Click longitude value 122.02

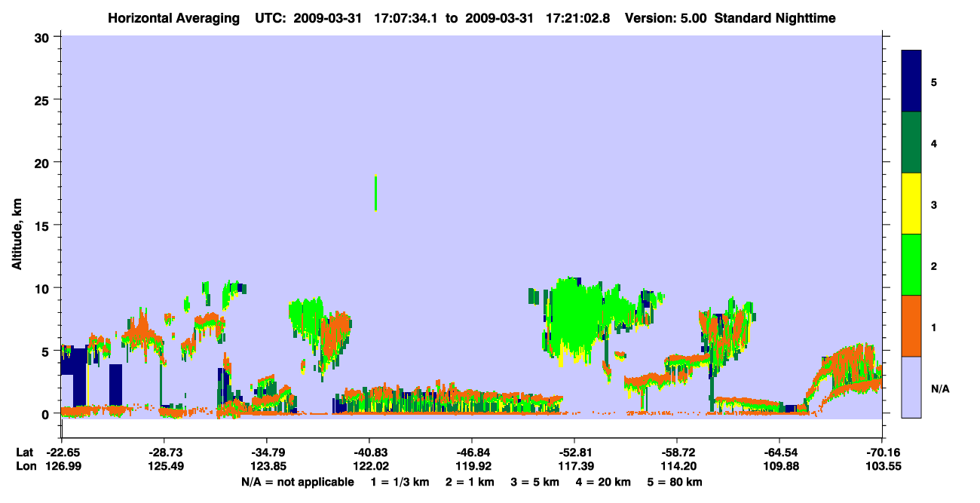[370, 466]
